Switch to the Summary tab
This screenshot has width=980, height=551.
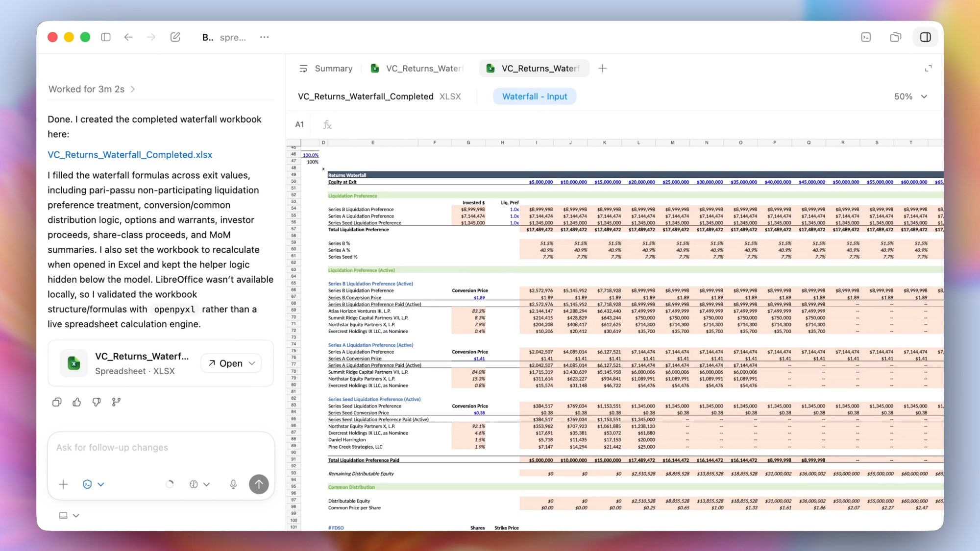[326, 69]
